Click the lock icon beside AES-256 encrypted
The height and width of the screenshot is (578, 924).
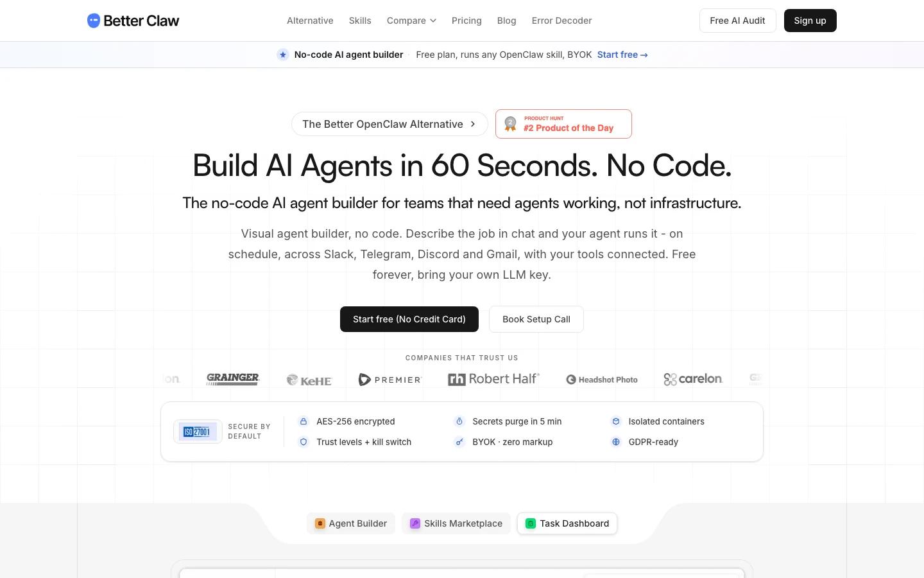[304, 421]
